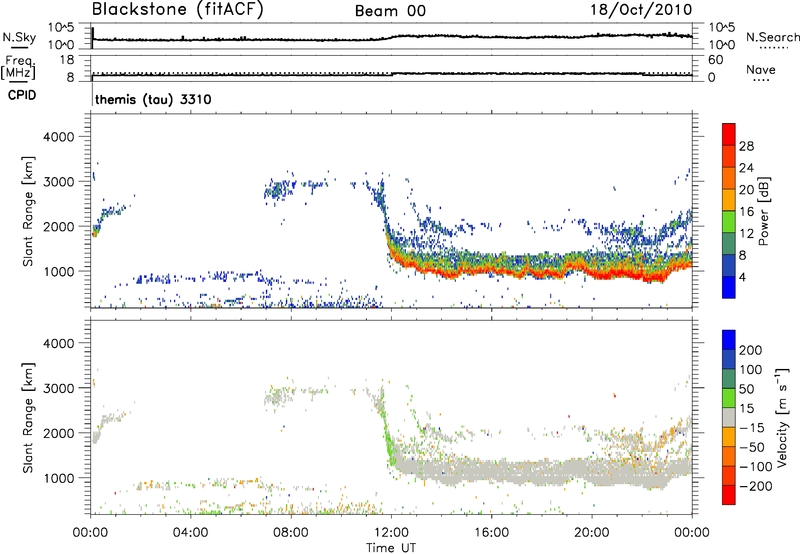Image resolution: width=800 pixels, height=554 pixels.
Task: Click the 'CPID' label
Action: click(x=22, y=95)
